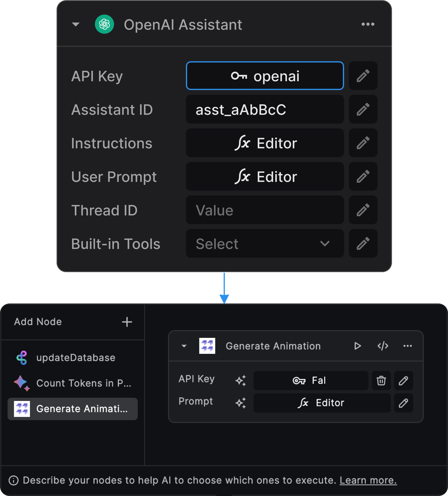448x496 pixels.
Task: Run the Generate Animation node
Action: (x=357, y=346)
